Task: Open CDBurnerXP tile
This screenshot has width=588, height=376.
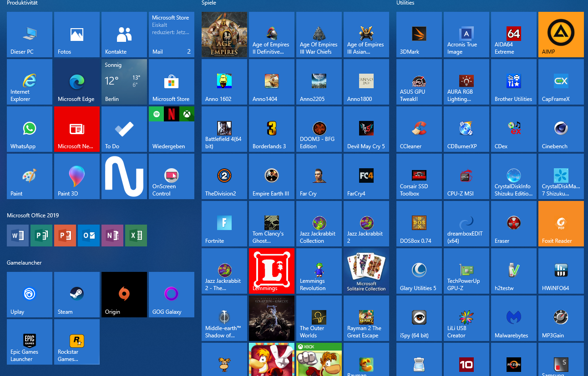Action: coord(466,129)
